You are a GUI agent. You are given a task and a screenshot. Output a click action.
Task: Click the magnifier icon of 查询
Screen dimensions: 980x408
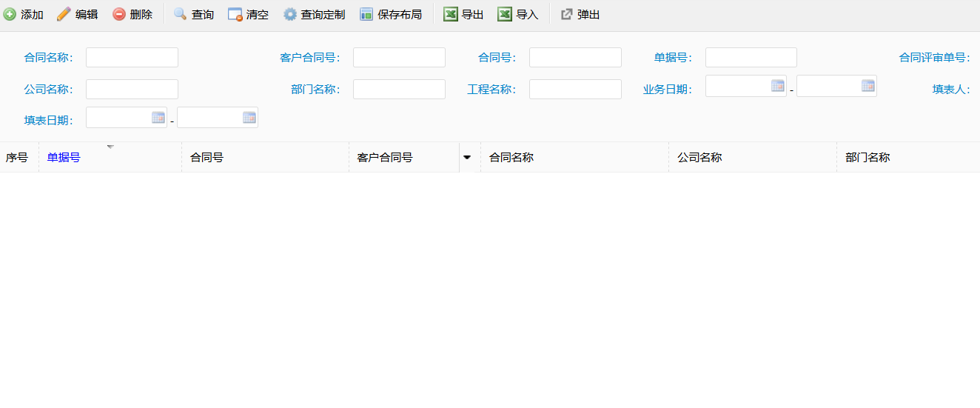[180, 14]
